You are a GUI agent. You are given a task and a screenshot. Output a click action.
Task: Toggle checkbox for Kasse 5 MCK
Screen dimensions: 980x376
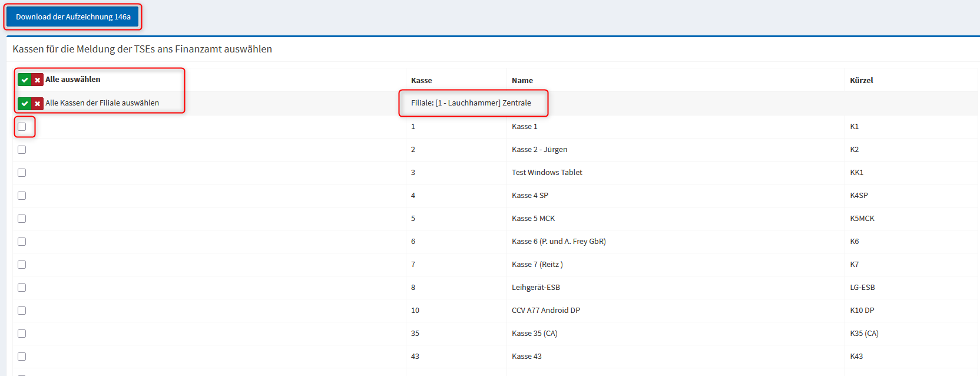22,219
